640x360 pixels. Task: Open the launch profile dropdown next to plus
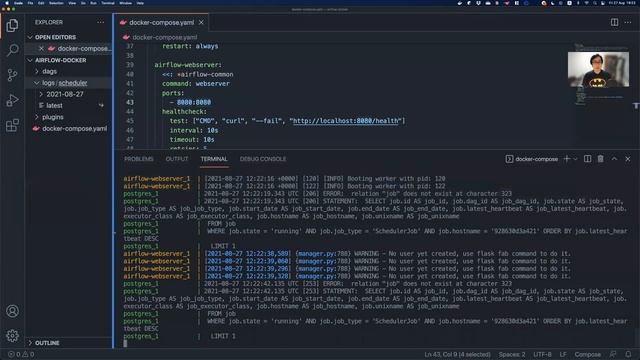[576, 159]
